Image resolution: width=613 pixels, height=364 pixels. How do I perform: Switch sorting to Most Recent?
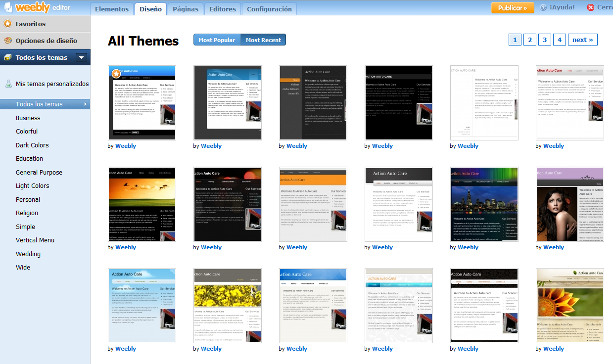263,40
